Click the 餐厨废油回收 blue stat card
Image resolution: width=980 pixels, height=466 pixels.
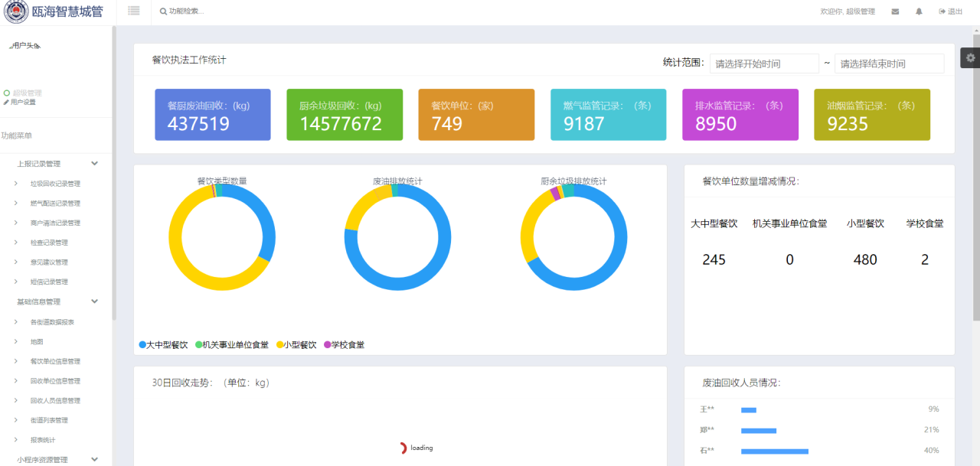click(213, 115)
